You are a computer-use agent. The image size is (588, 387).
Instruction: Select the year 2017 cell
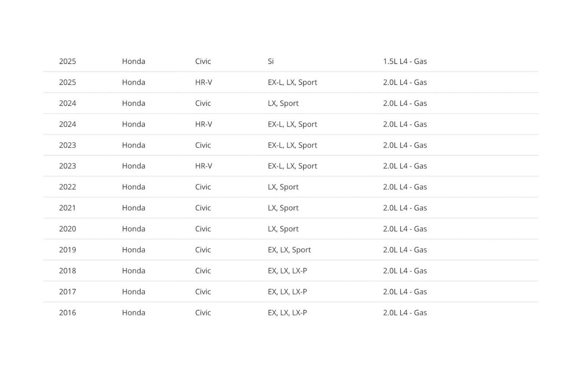tap(67, 292)
